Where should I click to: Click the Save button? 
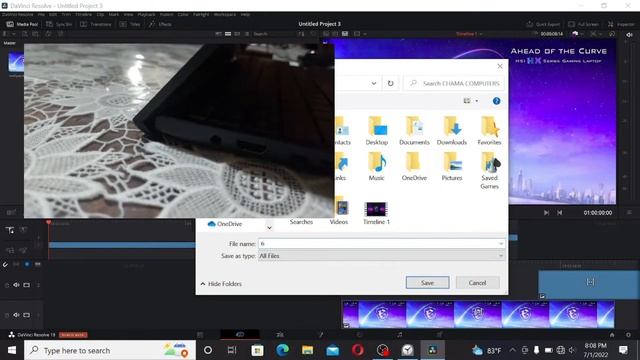[x=427, y=282]
